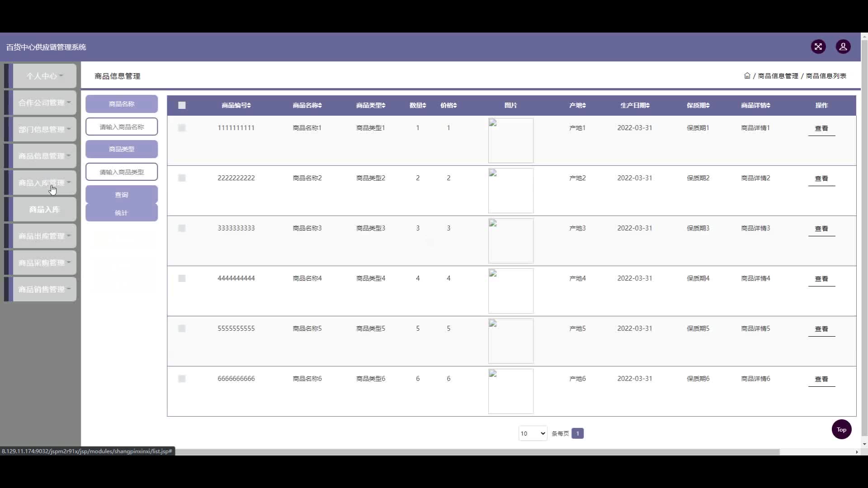Expand the 合作公司管理 sidebar menu

[x=44, y=103]
